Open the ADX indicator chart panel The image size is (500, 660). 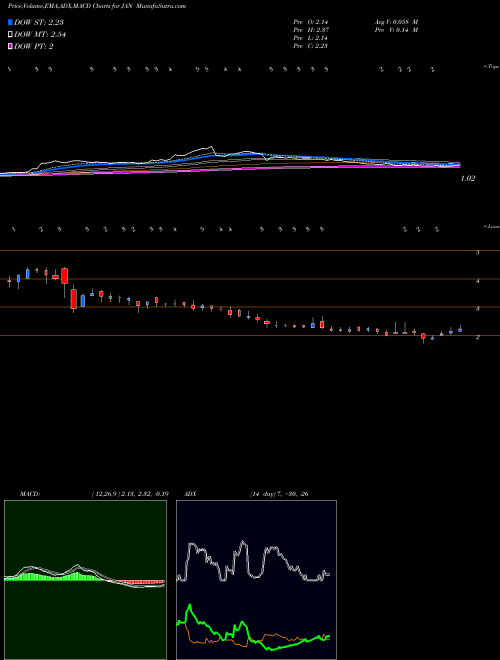(x=256, y=580)
